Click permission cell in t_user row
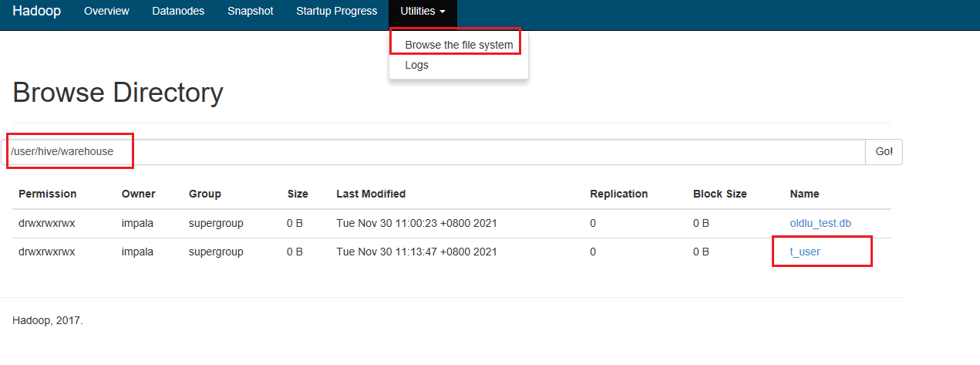 pos(47,252)
